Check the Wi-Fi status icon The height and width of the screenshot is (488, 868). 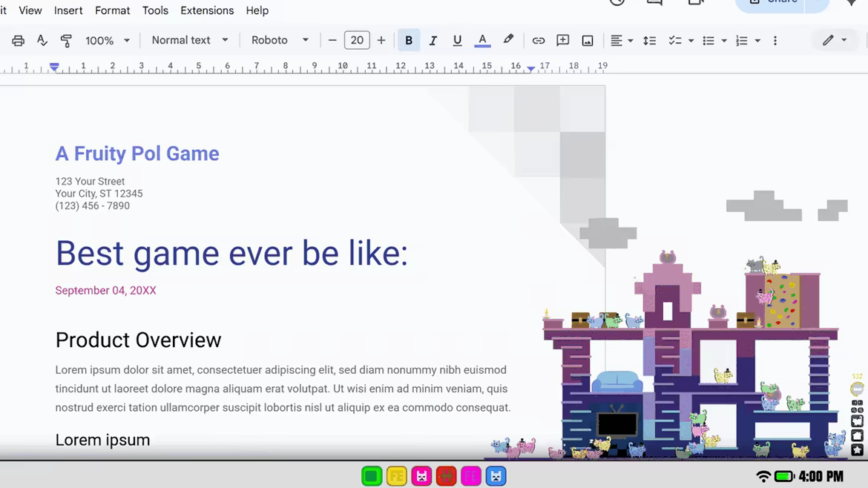(x=763, y=476)
